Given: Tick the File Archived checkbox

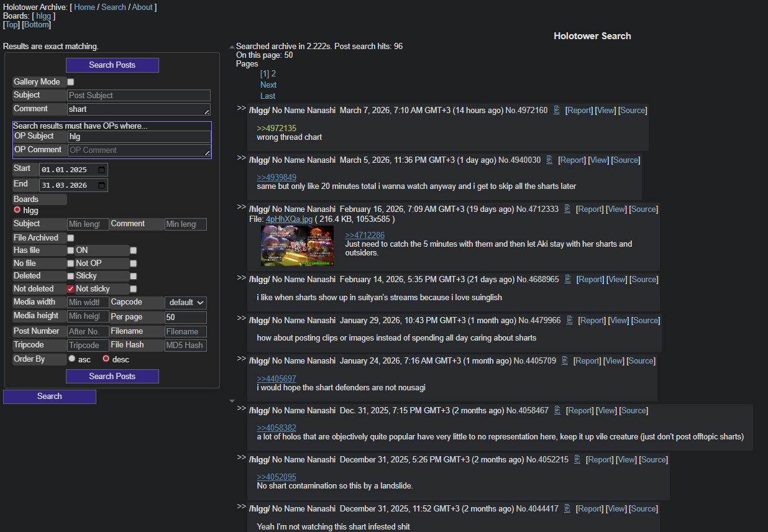Looking at the screenshot, I should [71, 238].
